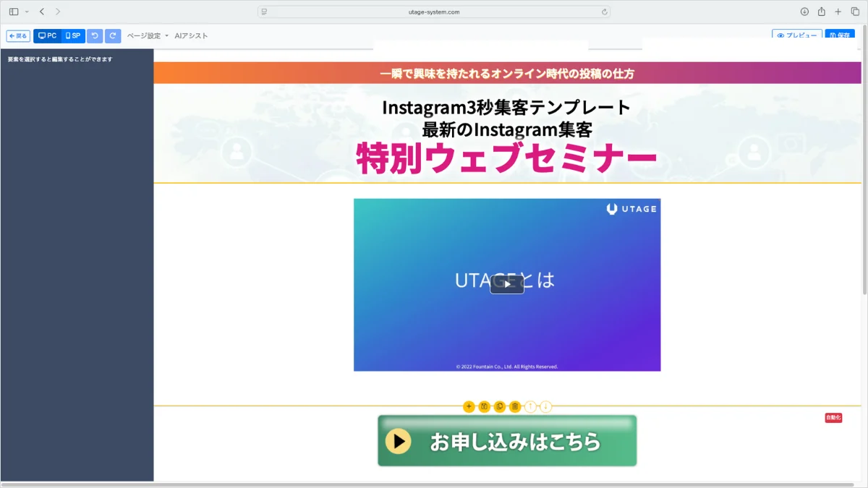The width and height of the screenshot is (868, 488).
Task: Go back in Safari history
Action: (x=42, y=12)
